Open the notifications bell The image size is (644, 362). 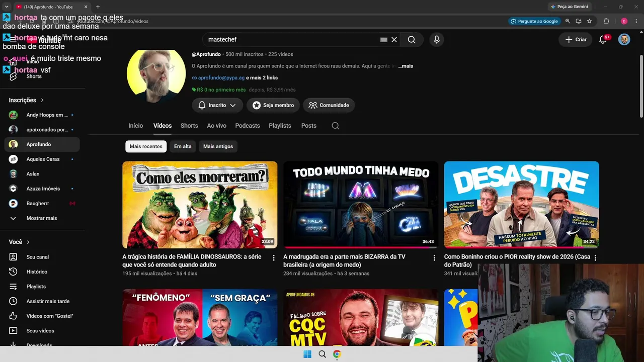(603, 40)
